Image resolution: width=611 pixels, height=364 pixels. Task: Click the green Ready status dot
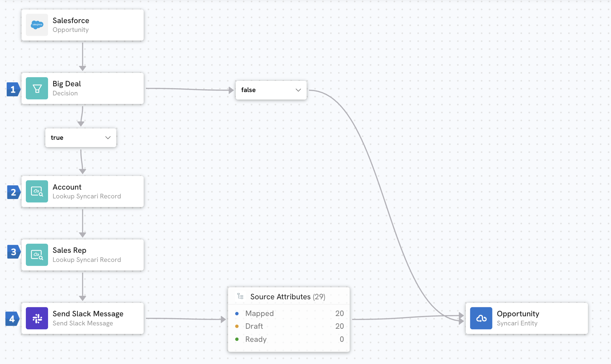[x=237, y=339]
